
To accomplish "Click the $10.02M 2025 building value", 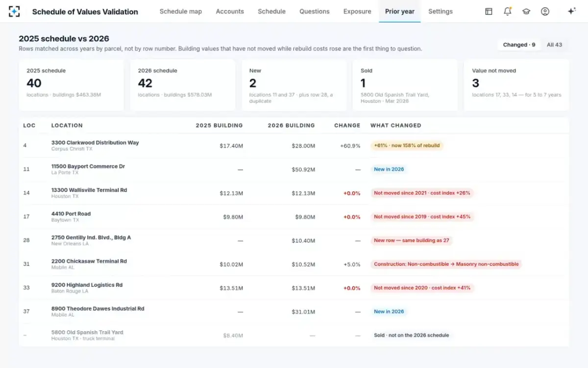I will coord(231,264).
